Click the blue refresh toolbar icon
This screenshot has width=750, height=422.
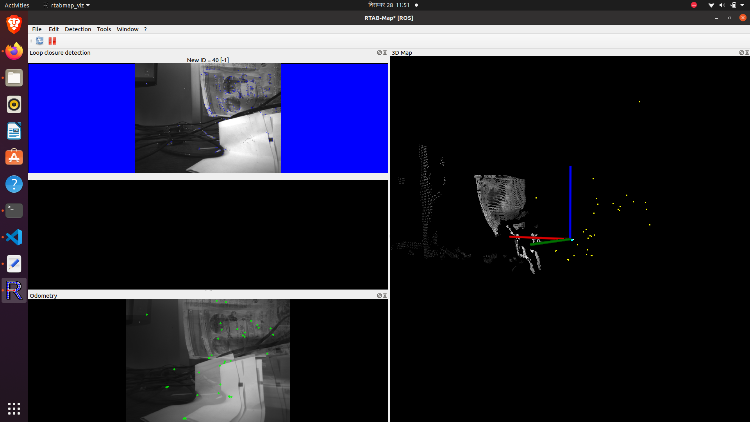click(40, 41)
